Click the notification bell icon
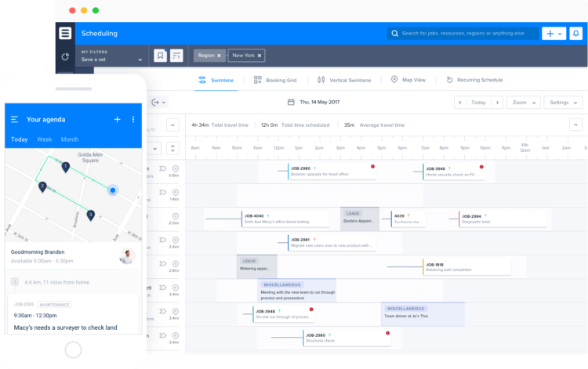This screenshot has width=588, height=369. pos(575,34)
